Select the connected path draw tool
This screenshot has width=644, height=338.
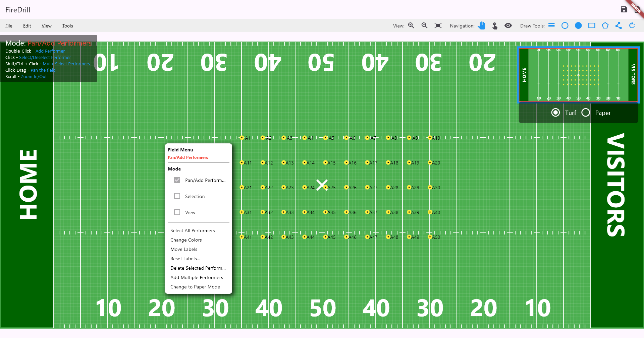pos(618,25)
